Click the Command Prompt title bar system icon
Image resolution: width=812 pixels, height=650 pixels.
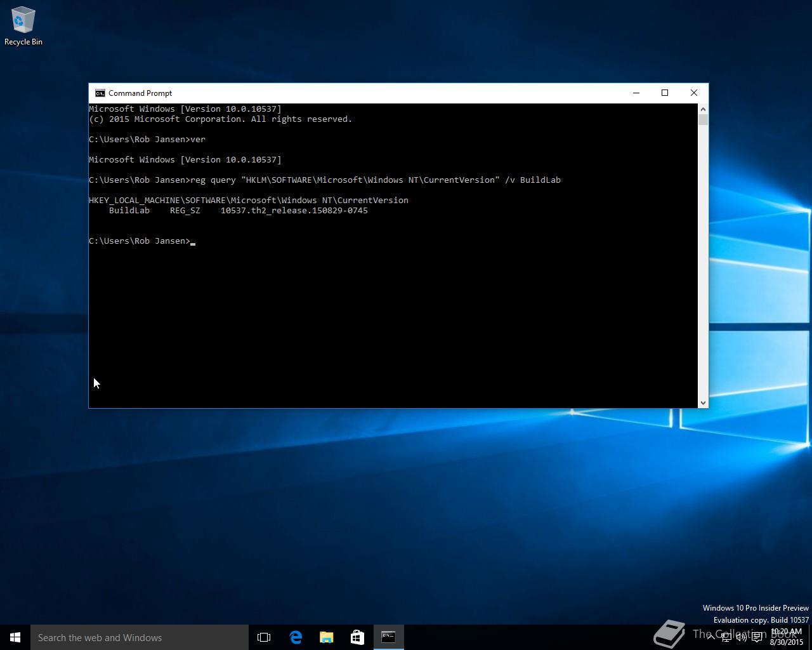tap(100, 93)
